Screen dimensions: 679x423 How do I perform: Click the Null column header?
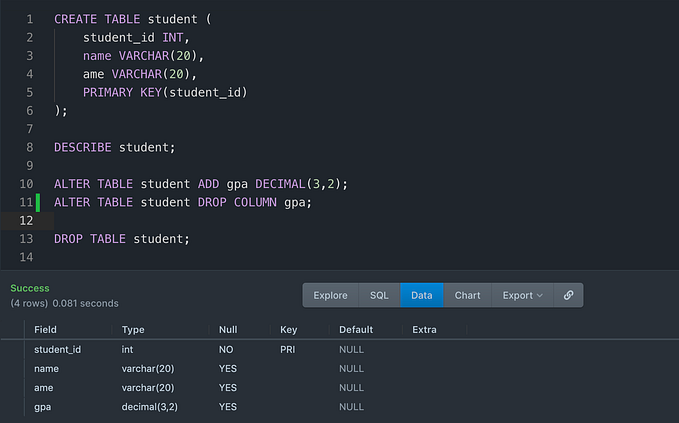[x=228, y=329]
